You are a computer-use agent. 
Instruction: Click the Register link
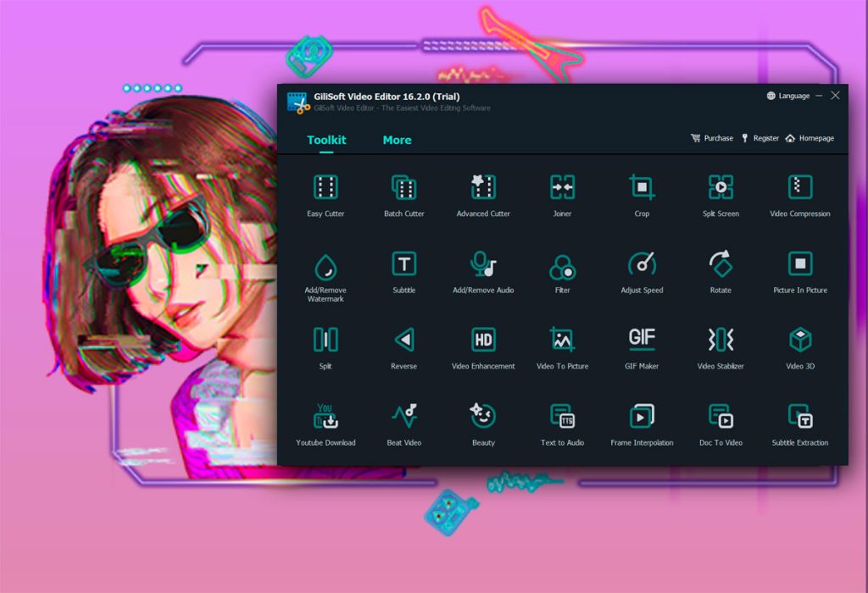pos(760,138)
